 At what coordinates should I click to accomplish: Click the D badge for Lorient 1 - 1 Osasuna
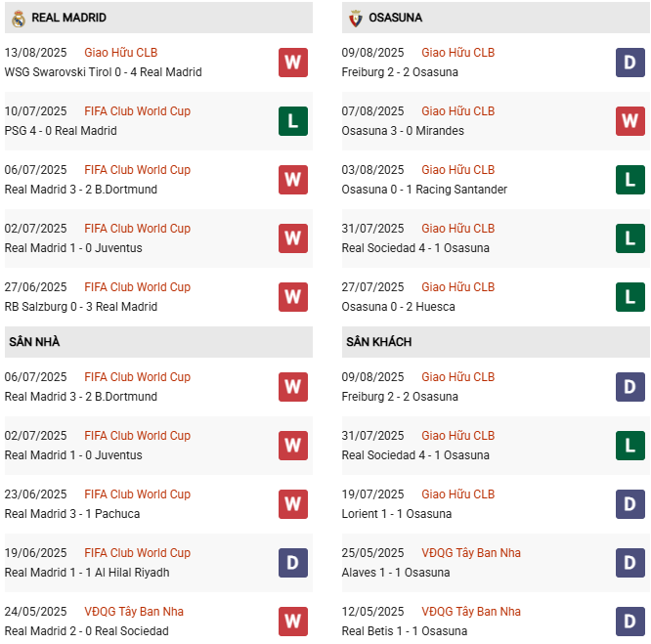(629, 504)
